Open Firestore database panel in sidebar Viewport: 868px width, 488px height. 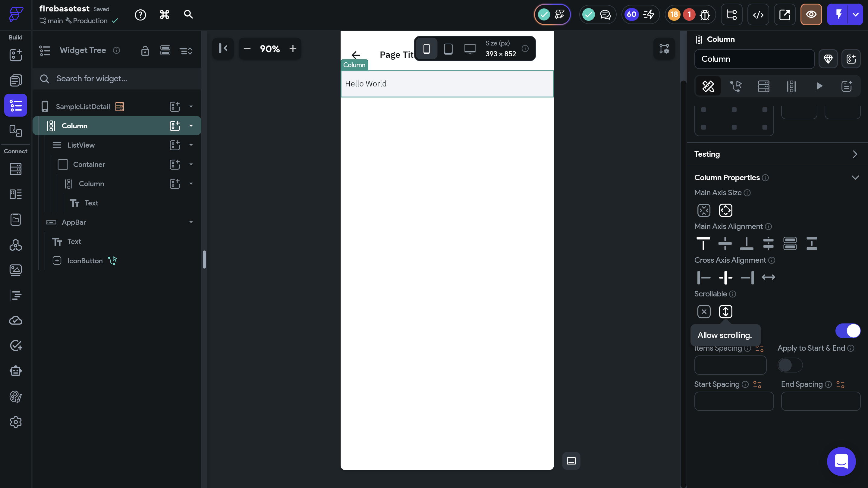tap(15, 169)
